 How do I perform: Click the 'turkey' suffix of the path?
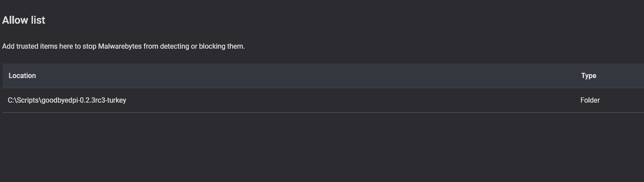117,100
